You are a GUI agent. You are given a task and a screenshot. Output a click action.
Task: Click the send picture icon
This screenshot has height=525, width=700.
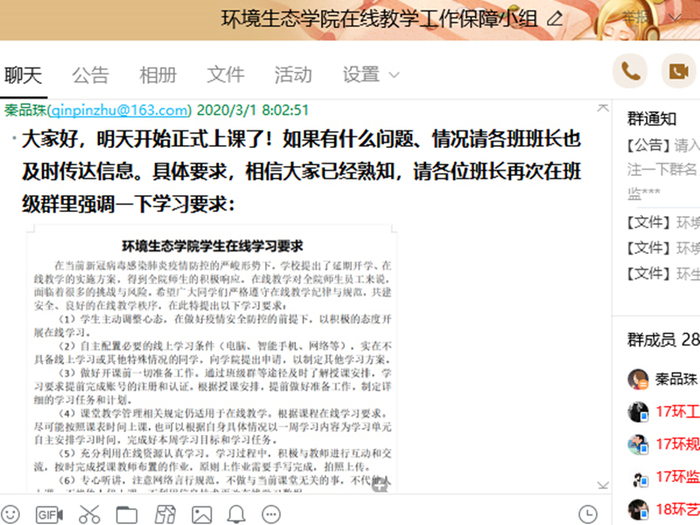(201, 515)
